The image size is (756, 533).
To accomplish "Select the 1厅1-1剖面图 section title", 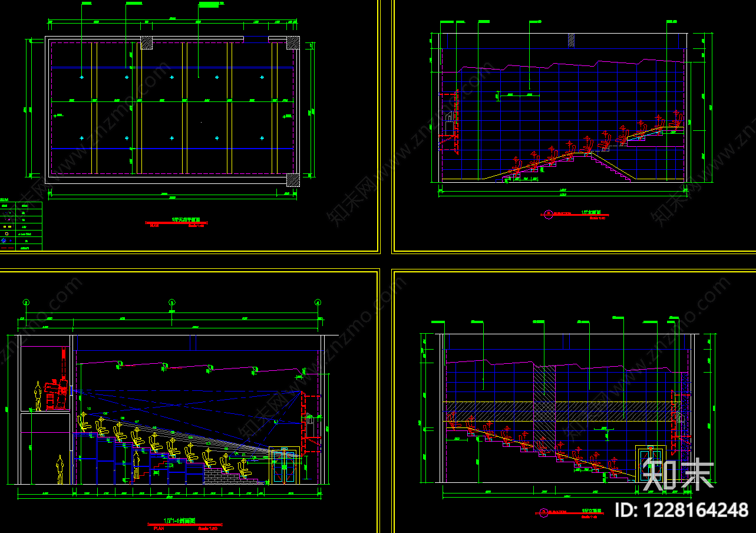I will pos(179,521).
